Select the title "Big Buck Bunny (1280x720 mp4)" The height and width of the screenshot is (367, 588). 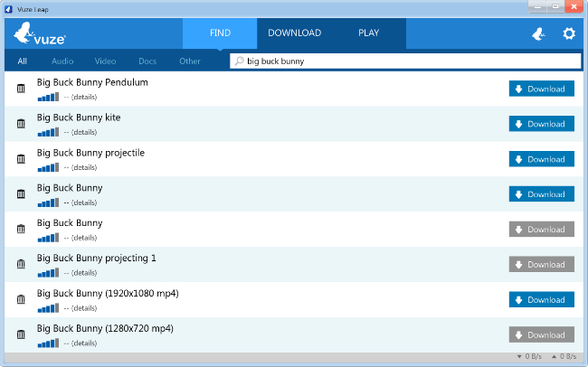(105, 329)
